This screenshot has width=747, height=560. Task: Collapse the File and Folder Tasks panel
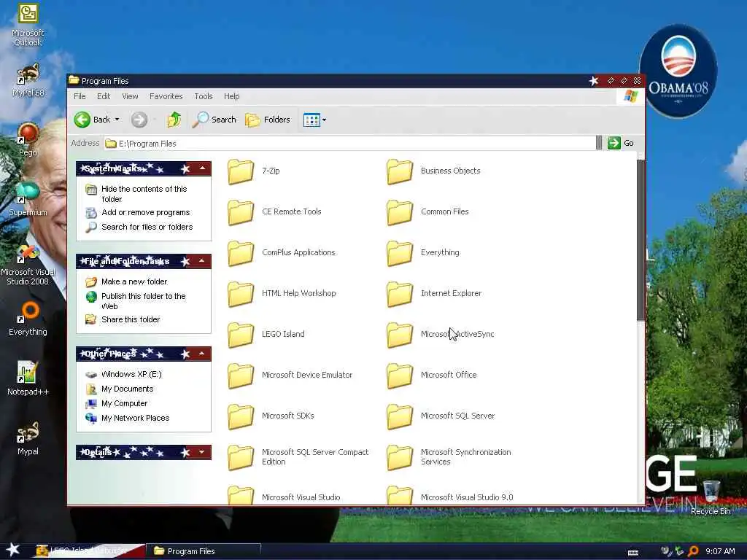[x=202, y=261]
